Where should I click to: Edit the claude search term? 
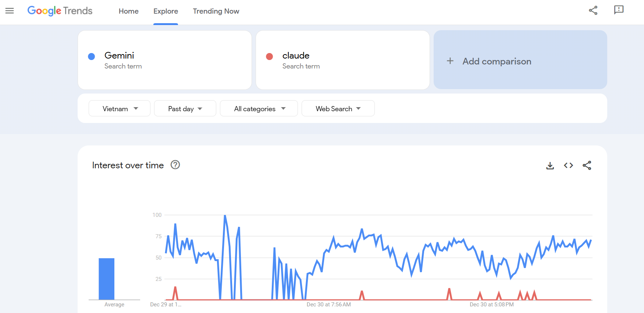click(343, 60)
